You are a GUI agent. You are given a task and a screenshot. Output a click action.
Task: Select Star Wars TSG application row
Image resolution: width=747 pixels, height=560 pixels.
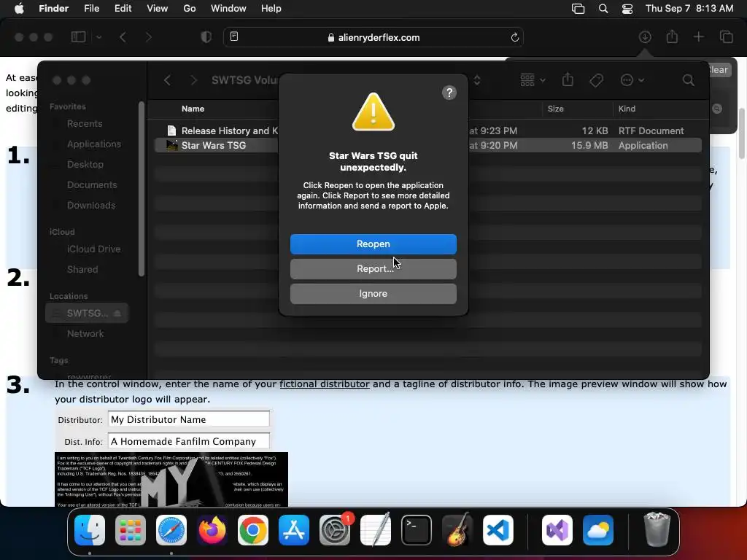point(427,145)
